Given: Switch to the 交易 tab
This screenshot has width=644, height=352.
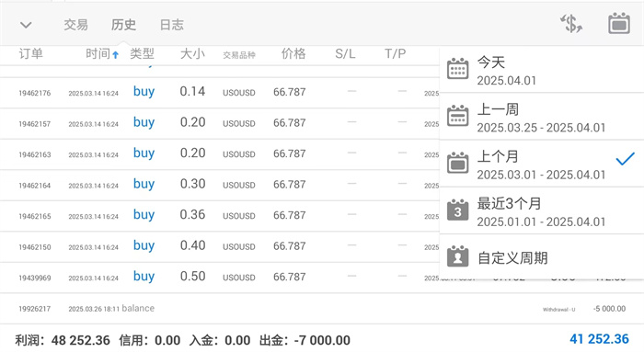Looking at the screenshot, I should click(x=76, y=25).
